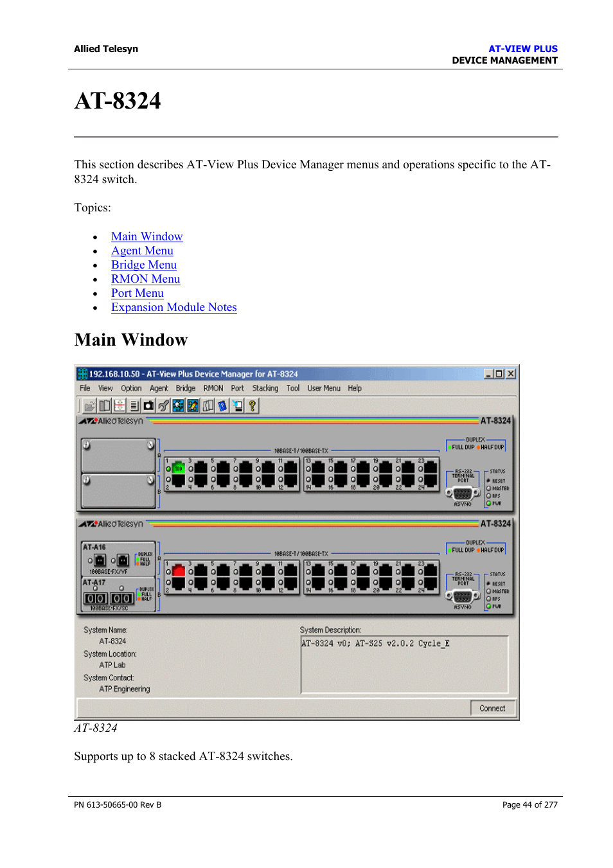Open the View menu

[105, 389]
